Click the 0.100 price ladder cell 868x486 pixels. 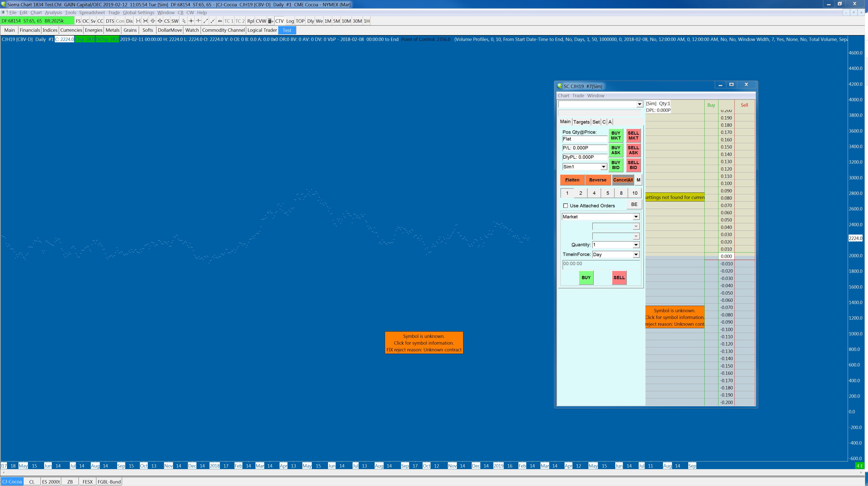[726, 183]
